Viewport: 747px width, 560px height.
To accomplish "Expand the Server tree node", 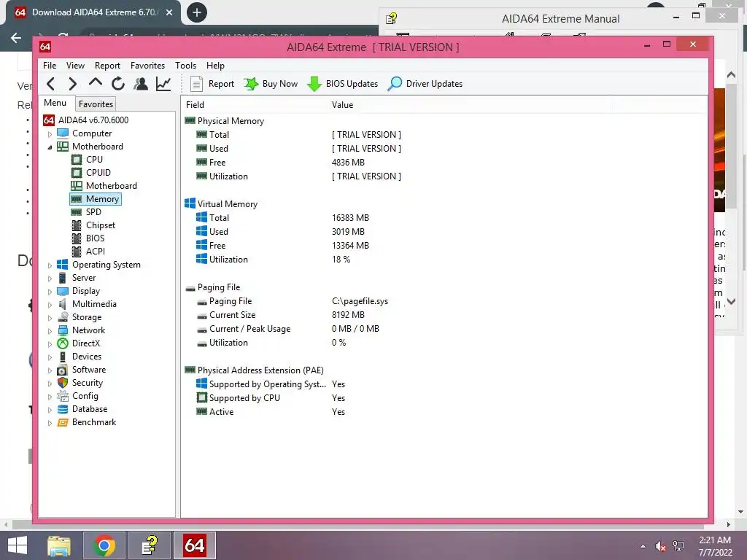I will click(50, 279).
